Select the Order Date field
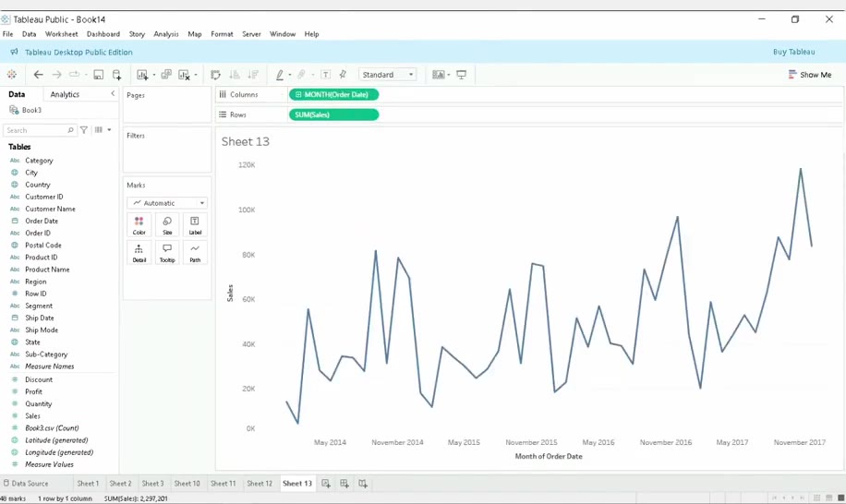Screen dimensions: 846x504 (x=42, y=221)
